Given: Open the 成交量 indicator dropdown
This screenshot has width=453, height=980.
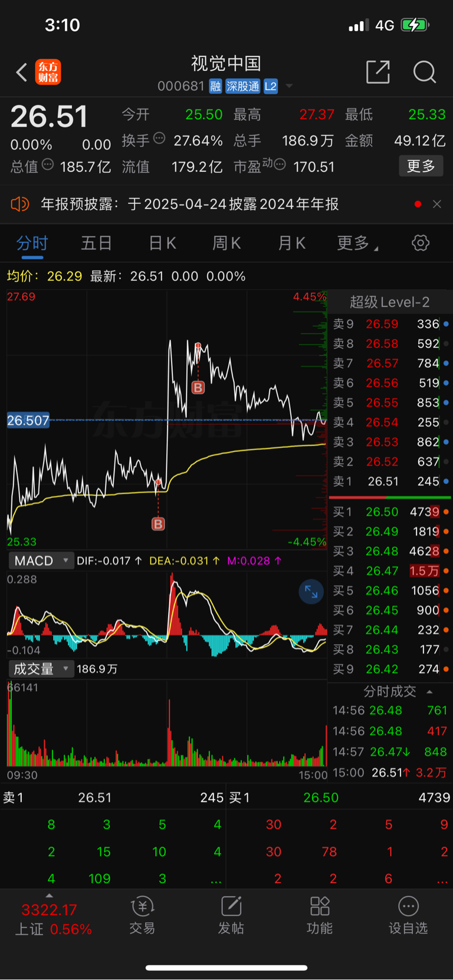Looking at the screenshot, I should pyautogui.click(x=41, y=669).
